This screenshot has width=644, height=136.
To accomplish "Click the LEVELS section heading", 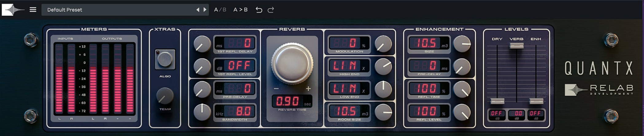I will pyautogui.click(x=516, y=29).
